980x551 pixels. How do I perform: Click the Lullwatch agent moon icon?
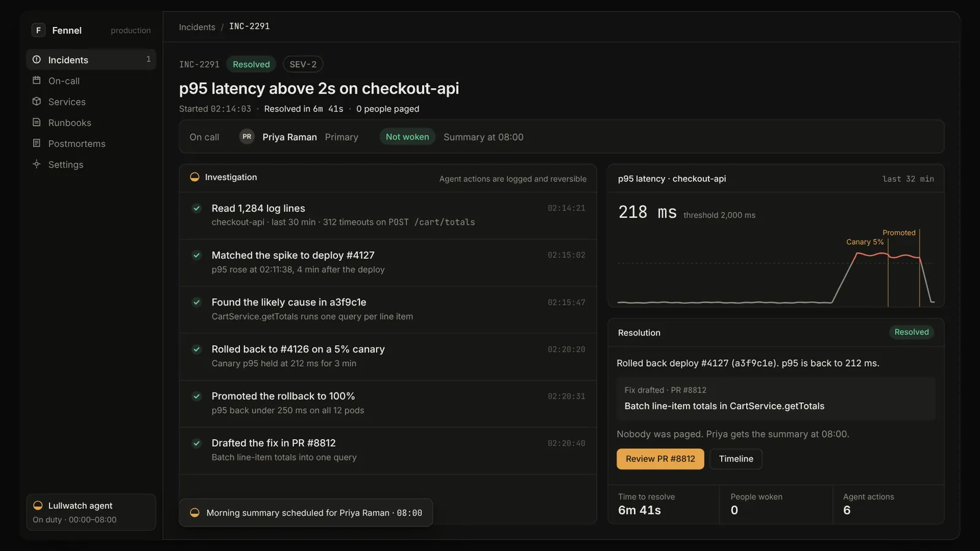click(38, 506)
